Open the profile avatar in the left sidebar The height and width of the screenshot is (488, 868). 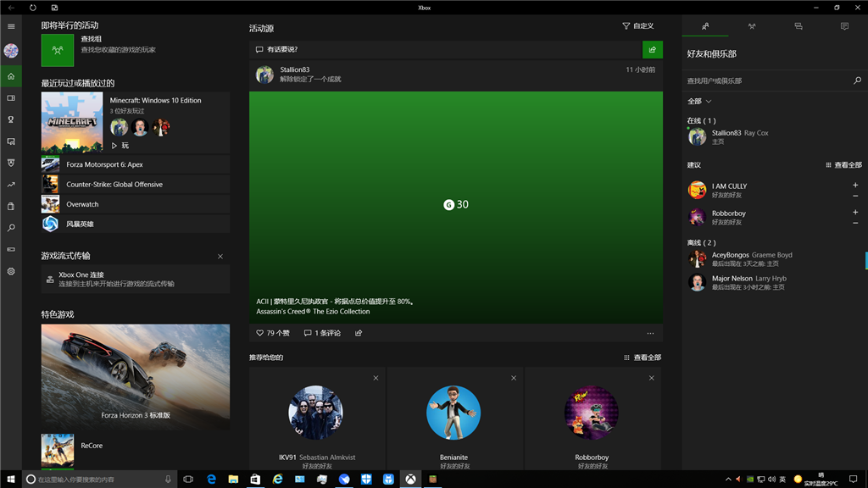point(11,51)
